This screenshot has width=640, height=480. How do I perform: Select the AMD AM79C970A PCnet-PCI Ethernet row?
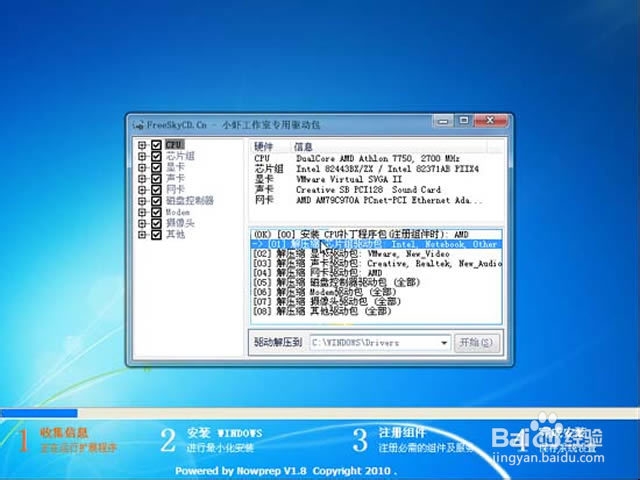(367, 200)
